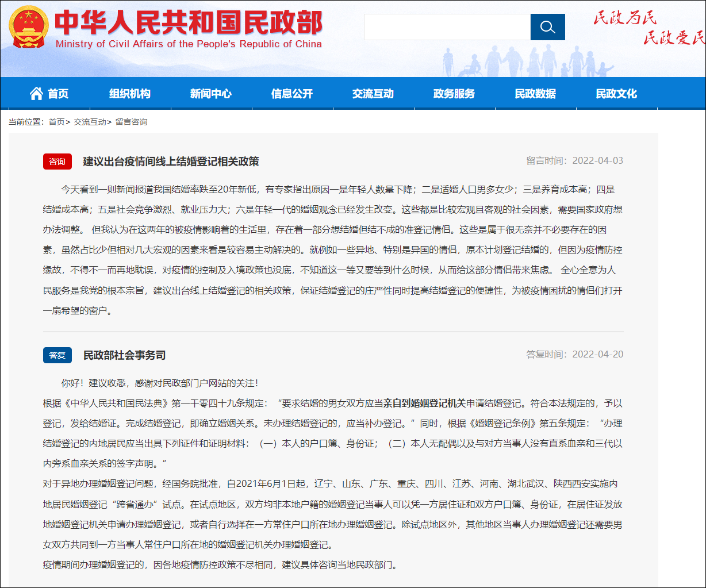
Task: Open the 政务服务 navigation menu
Action: click(x=454, y=93)
